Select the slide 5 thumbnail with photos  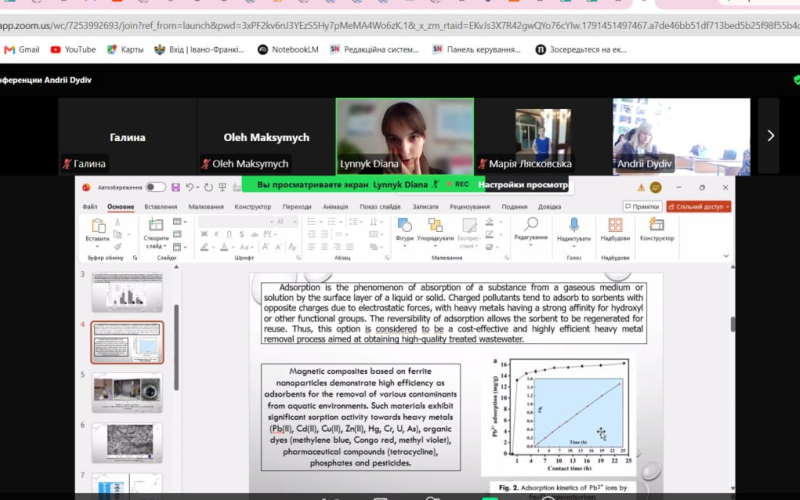(x=127, y=392)
